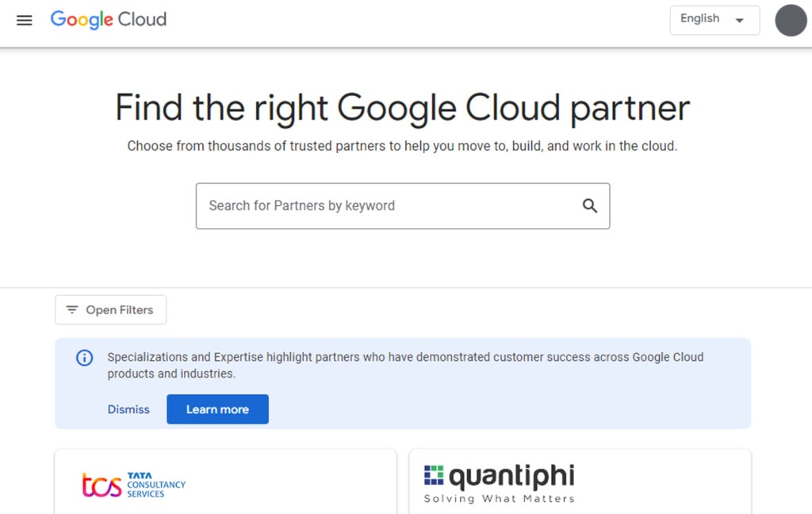Click the Google Cloud logo
812x514 pixels.
(108, 20)
